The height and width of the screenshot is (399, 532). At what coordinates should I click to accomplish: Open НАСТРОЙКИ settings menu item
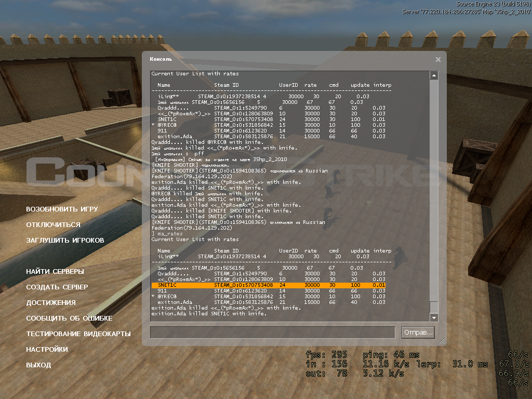click(x=47, y=350)
